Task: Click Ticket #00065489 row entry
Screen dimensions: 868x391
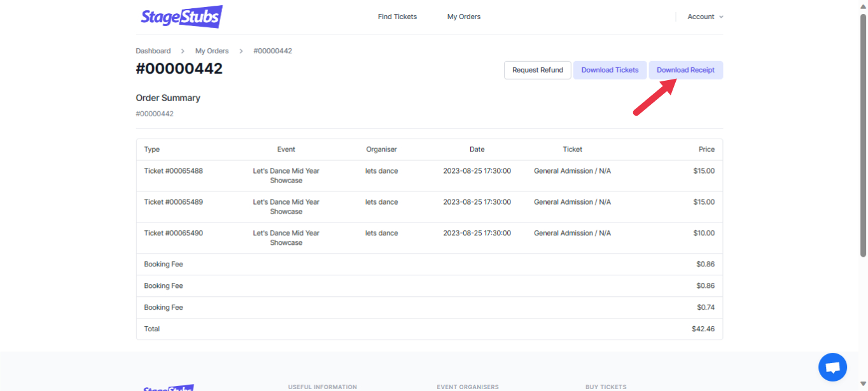Action: pos(173,202)
